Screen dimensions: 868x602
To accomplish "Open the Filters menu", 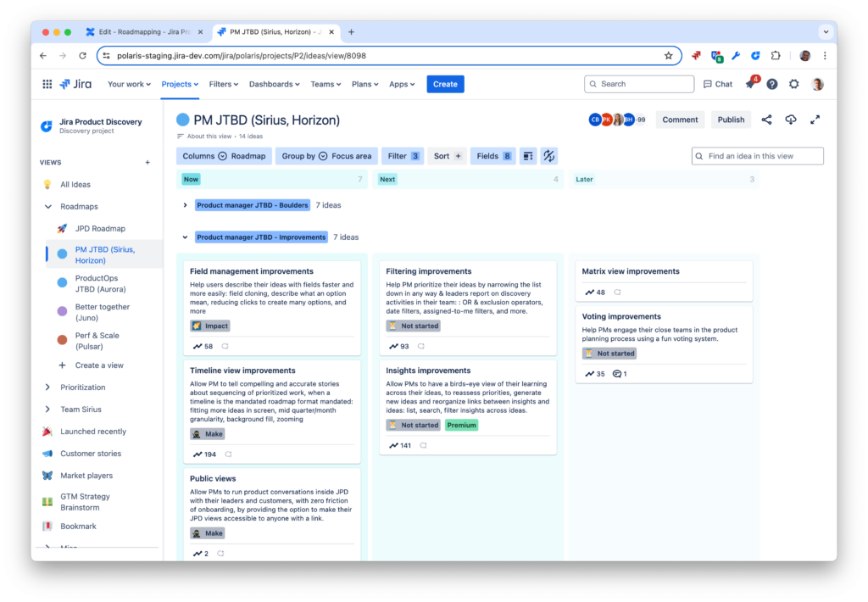I will coord(224,84).
